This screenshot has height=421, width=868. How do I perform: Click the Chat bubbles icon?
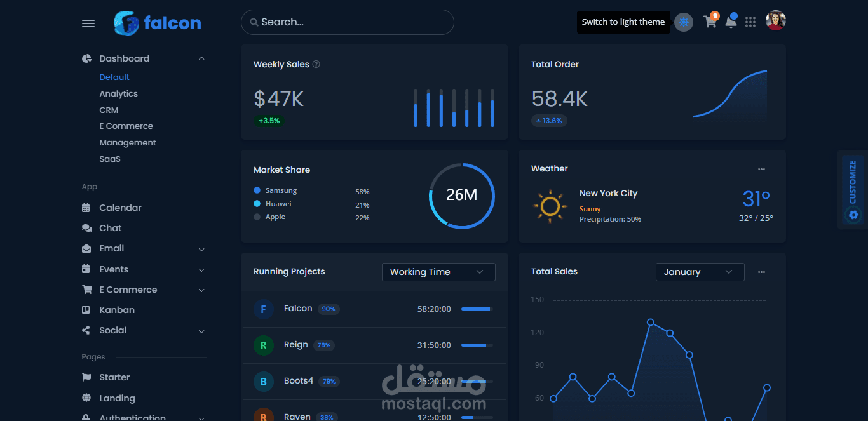[x=87, y=228]
